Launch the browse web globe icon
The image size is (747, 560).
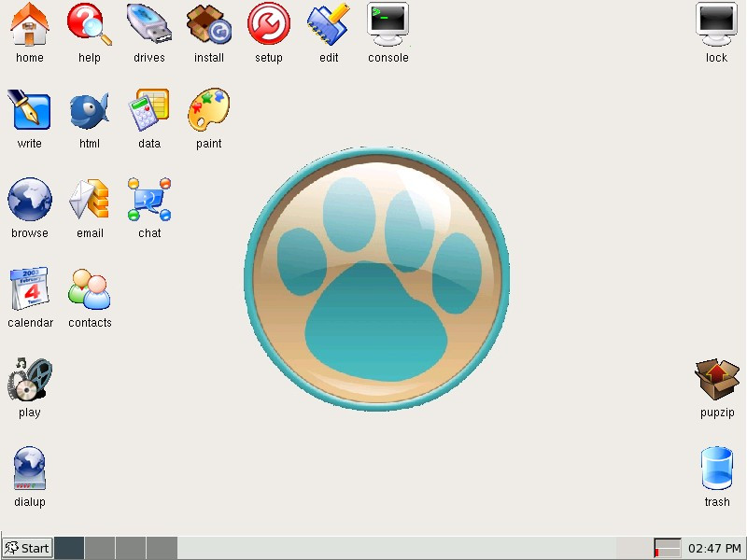coord(30,200)
